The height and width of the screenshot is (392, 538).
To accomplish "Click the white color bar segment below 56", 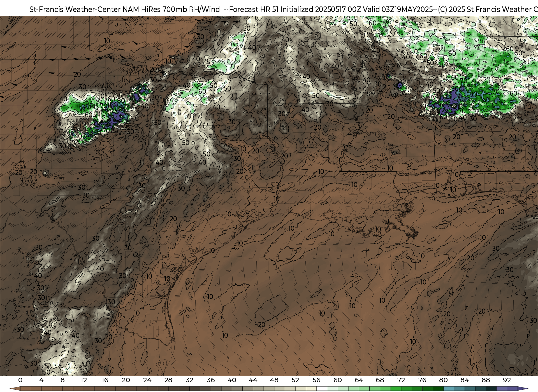I will point(322,389).
